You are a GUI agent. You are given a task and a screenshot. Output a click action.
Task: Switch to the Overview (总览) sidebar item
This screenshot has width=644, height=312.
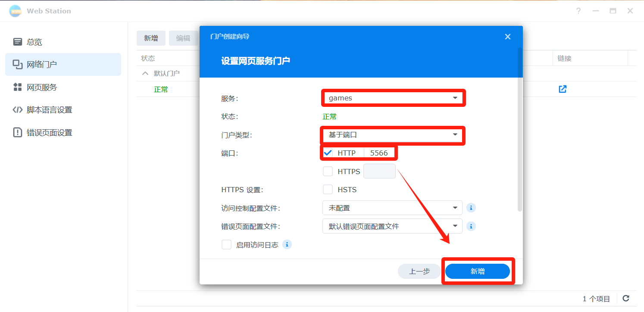(34, 42)
